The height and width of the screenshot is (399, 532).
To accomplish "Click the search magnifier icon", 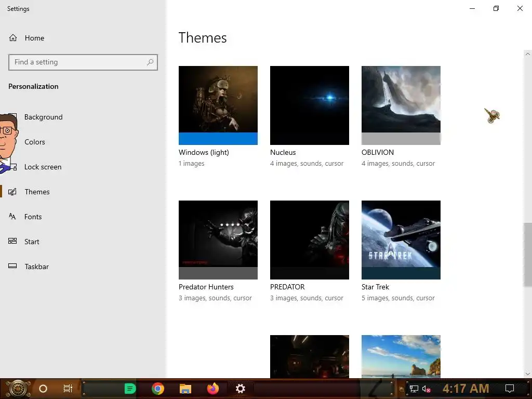I will tap(150, 62).
